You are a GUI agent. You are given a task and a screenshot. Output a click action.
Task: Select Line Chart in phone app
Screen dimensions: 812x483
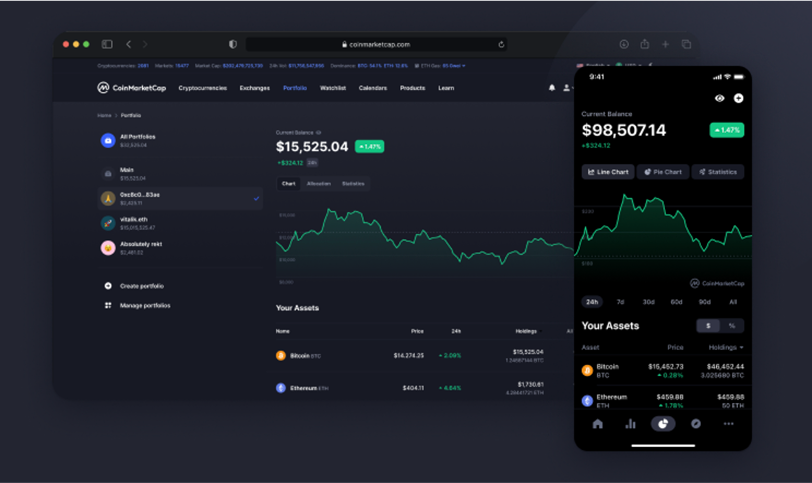click(608, 172)
